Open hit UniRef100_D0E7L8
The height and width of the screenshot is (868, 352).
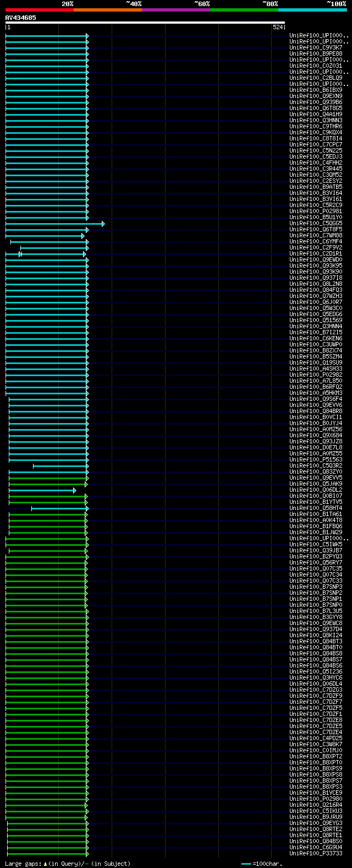tap(316, 448)
